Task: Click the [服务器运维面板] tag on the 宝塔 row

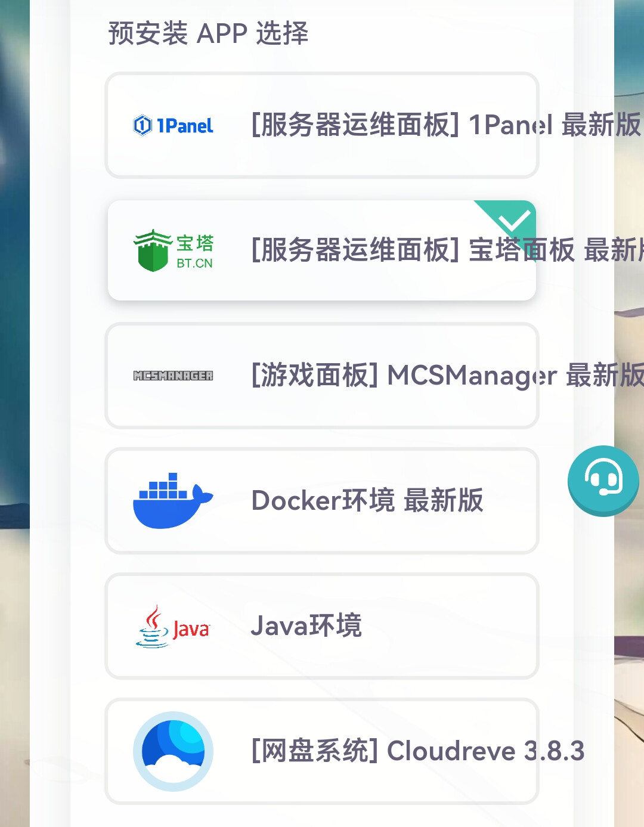Action: [355, 250]
